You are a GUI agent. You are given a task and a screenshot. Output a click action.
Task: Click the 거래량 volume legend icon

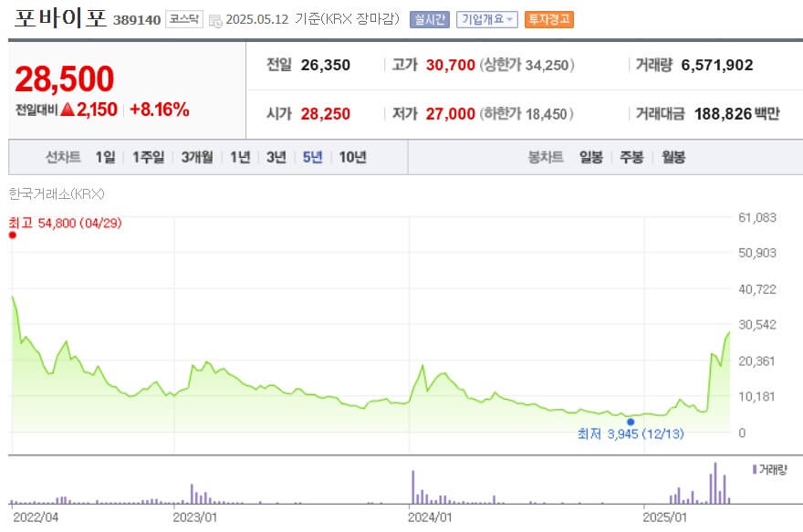(754, 468)
